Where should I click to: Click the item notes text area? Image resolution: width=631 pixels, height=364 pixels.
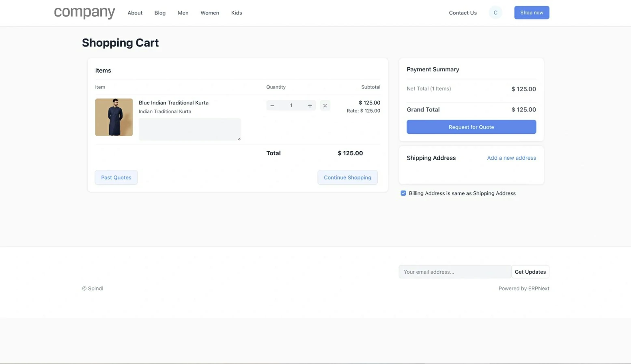tap(190, 129)
